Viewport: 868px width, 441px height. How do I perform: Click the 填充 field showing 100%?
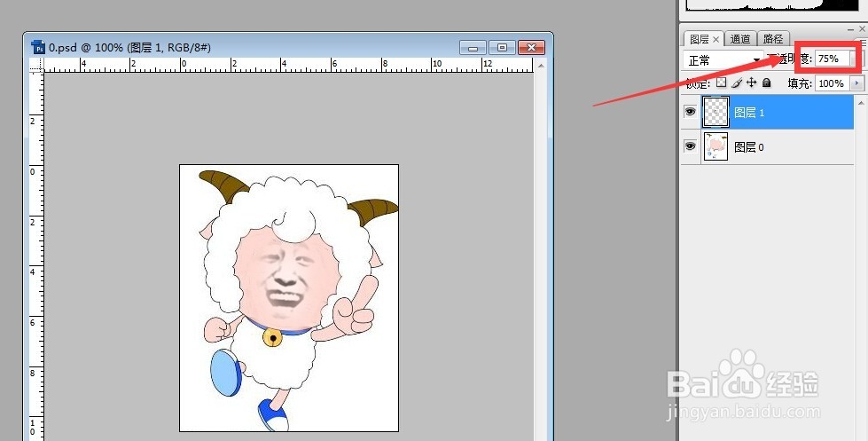click(x=831, y=83)
